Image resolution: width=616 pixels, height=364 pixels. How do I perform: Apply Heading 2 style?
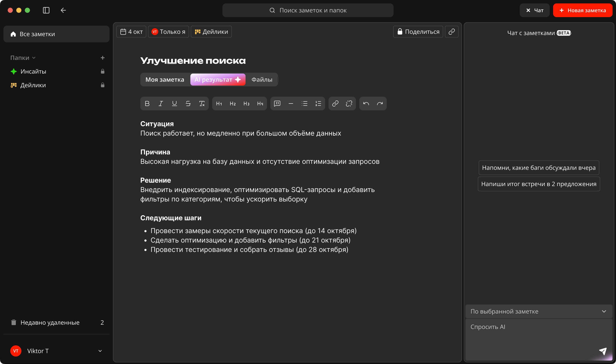[x=232, y=103]
